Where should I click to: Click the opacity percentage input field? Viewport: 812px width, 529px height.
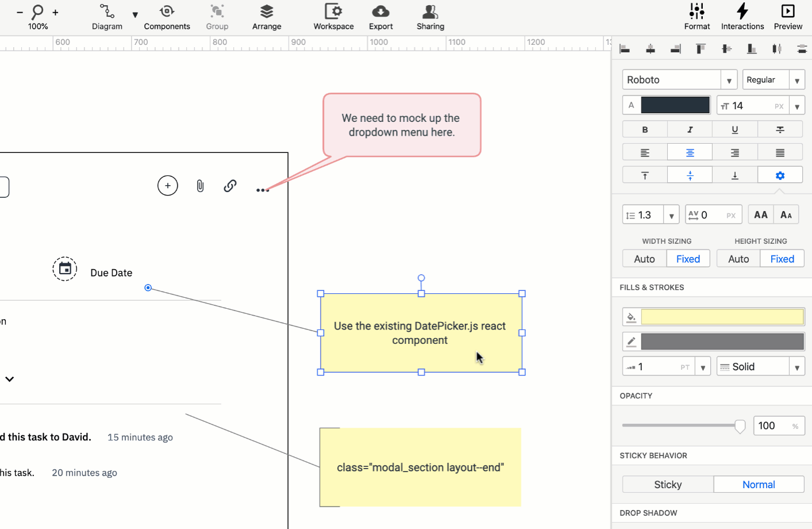(773, 426)
